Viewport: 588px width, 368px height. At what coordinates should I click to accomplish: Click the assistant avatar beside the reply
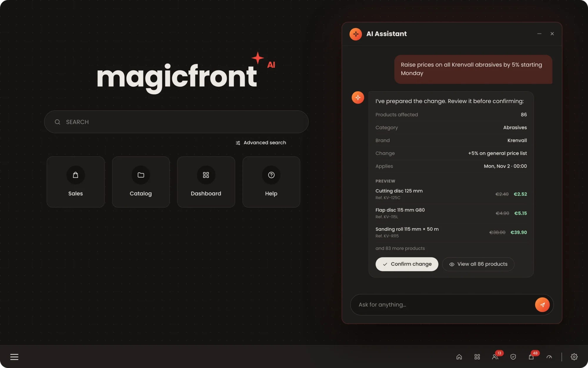click(358, 97)
